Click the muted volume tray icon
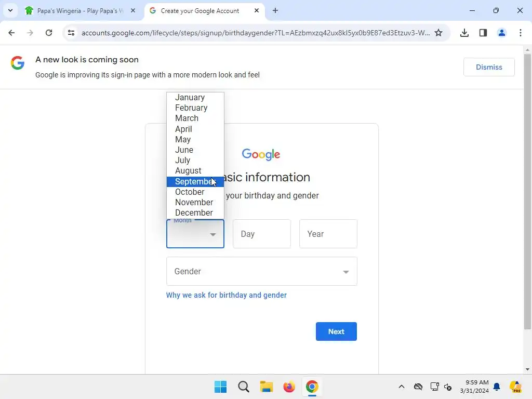 [448, 387]
